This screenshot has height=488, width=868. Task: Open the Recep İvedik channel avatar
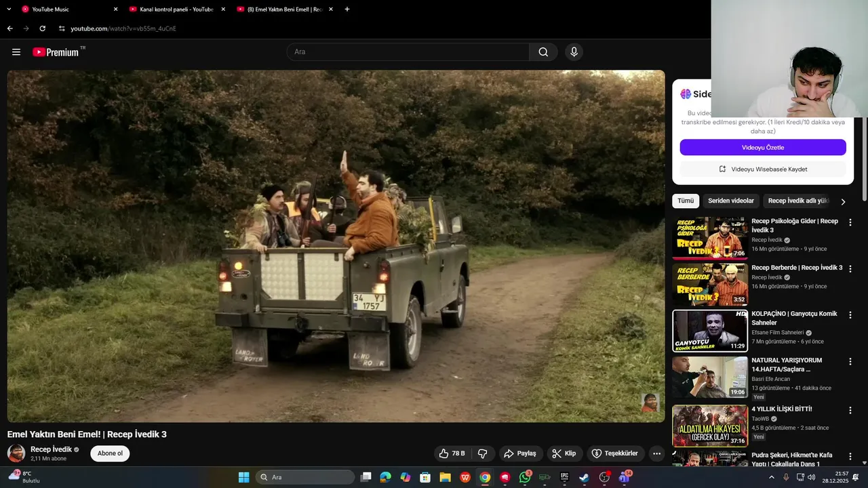coord(16,453)
